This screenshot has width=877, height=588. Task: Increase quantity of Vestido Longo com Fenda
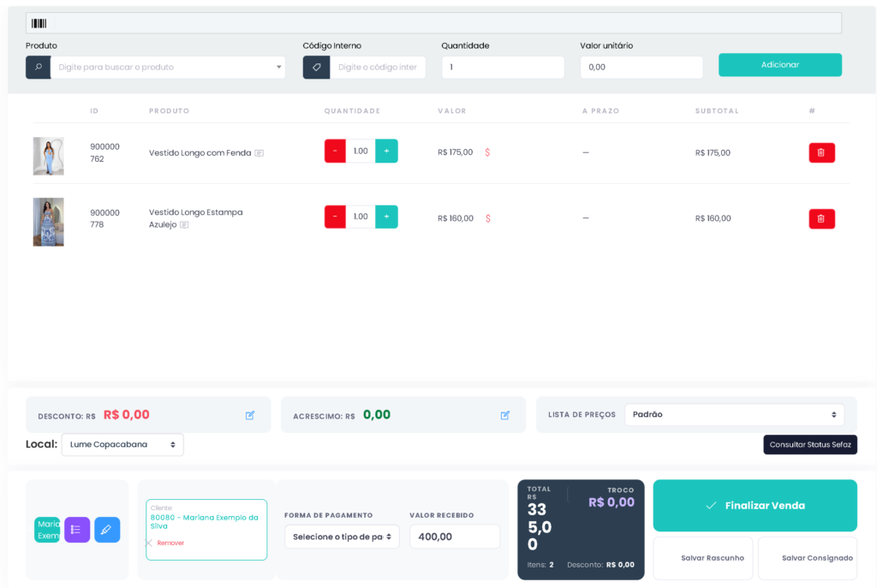(x=386, y=151)
